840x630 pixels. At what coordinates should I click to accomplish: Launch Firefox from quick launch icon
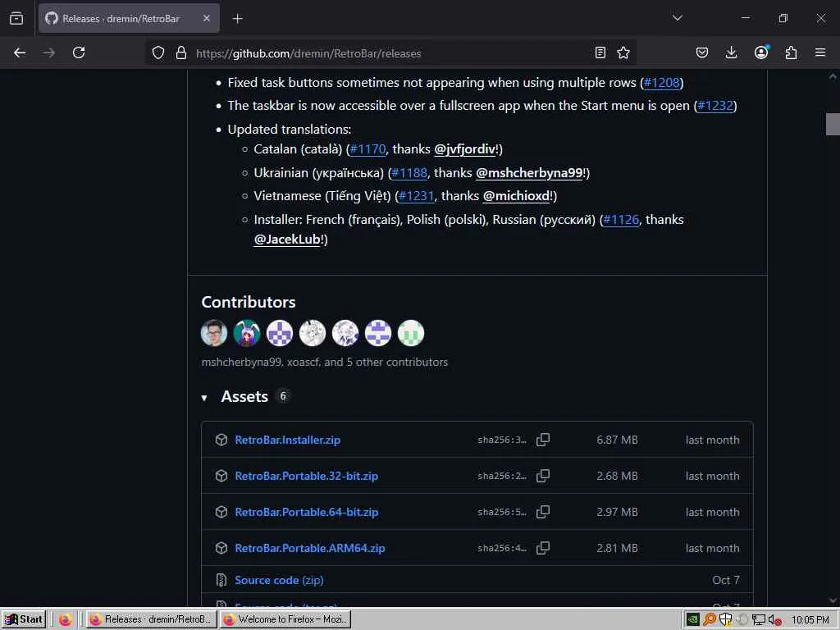[x=65, y=620]
